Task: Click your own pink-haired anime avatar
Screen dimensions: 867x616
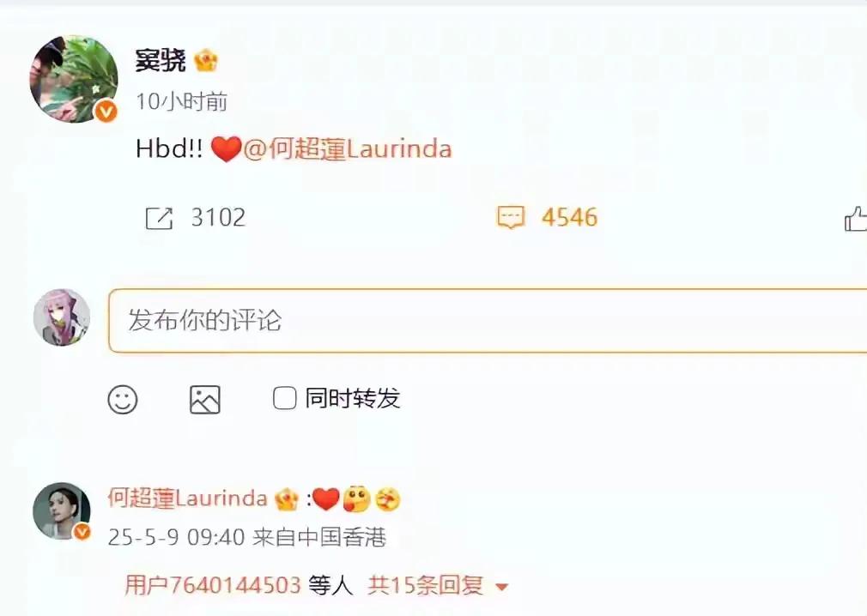Action: pyautogui.click(x=61, y=317)
